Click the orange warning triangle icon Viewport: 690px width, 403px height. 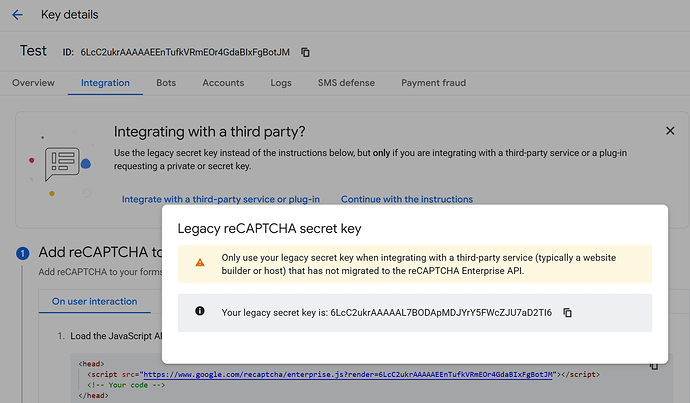[x=200, y=263]
